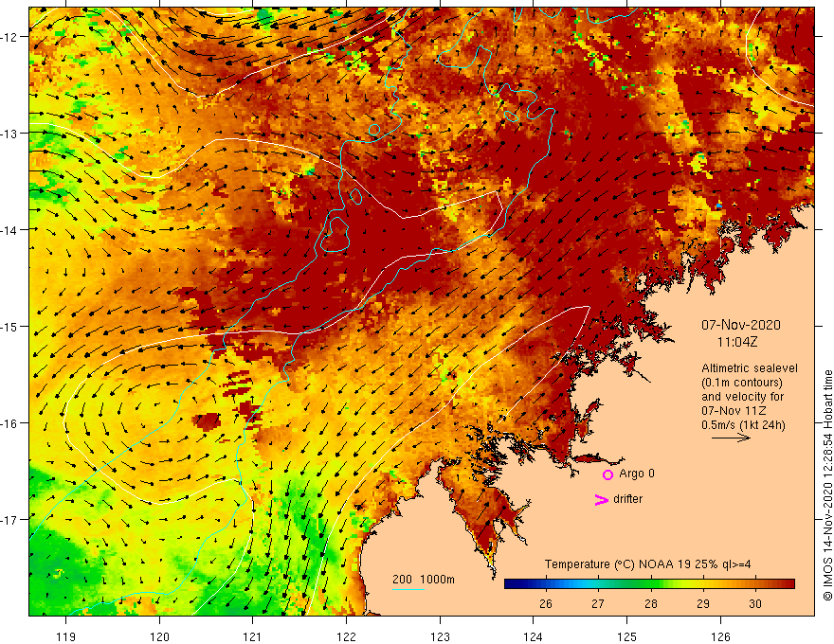834x644 pixels.
Task: Click the "drifter" legend label
Action: click(627, 499)
